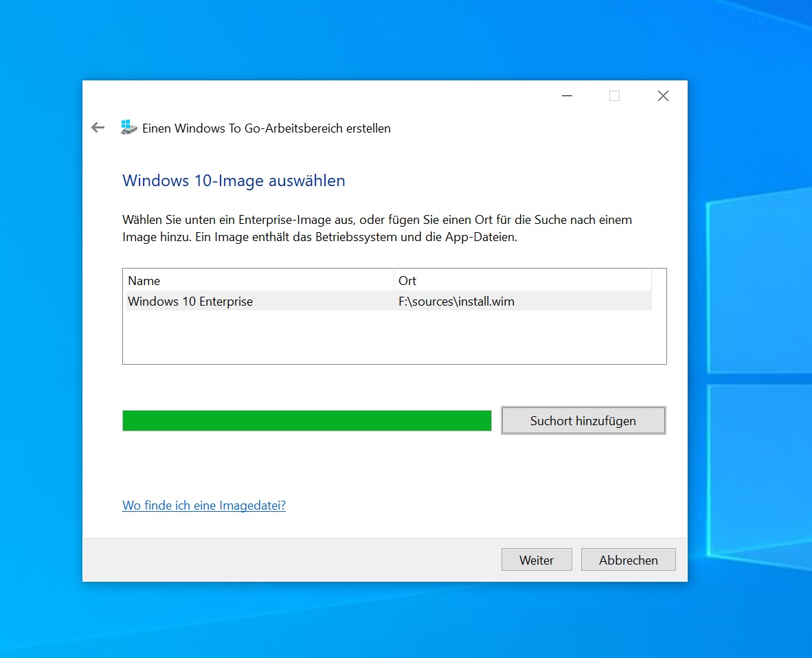Click the F:\sources\install.wim location cell
This screenshot has height=658, width=812.
(456, 302)
